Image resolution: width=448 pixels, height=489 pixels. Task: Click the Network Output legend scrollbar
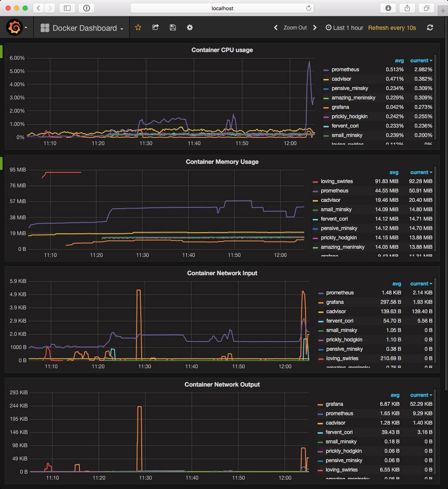pyautogui.click(x=435, y=431)
